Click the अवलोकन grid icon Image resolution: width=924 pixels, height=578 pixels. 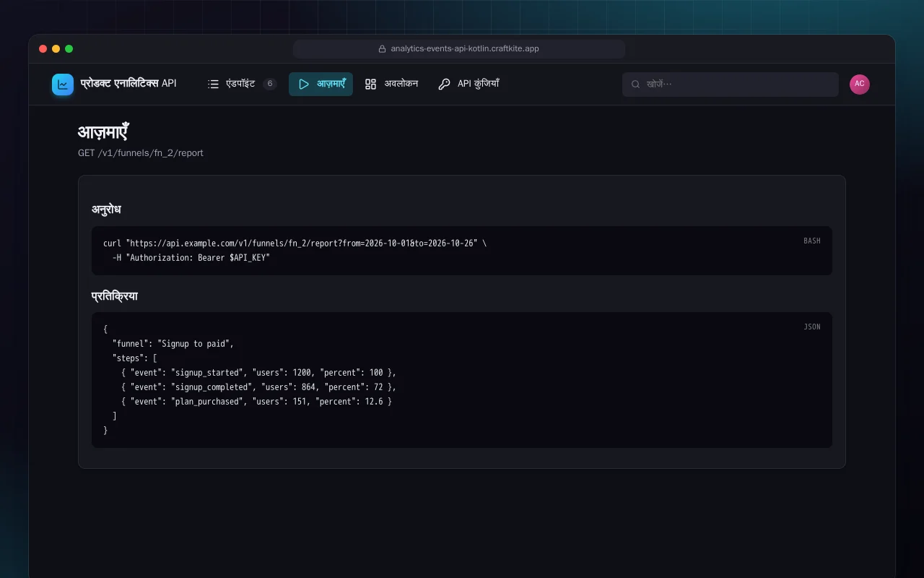[371, 85]
